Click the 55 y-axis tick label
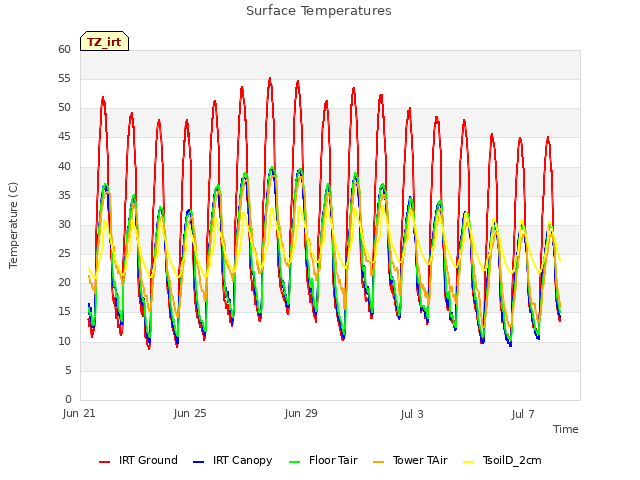 [x=64, y=79]
